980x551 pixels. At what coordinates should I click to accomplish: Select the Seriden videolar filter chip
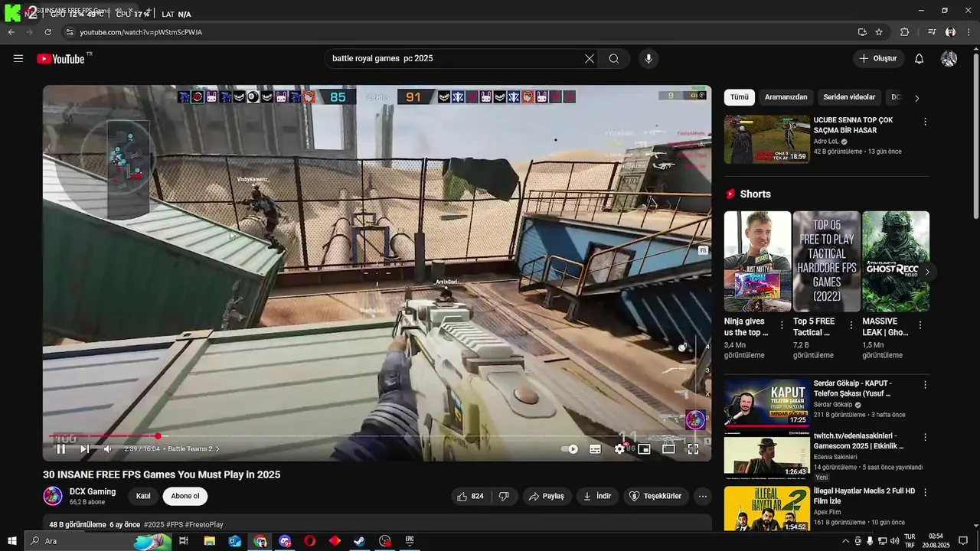click(x=849, y=97)
